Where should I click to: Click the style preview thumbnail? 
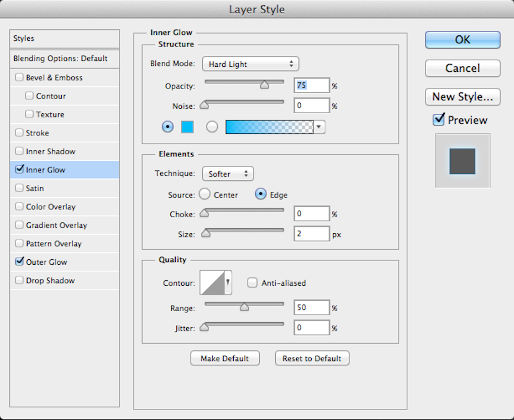[x=463, y=161]
